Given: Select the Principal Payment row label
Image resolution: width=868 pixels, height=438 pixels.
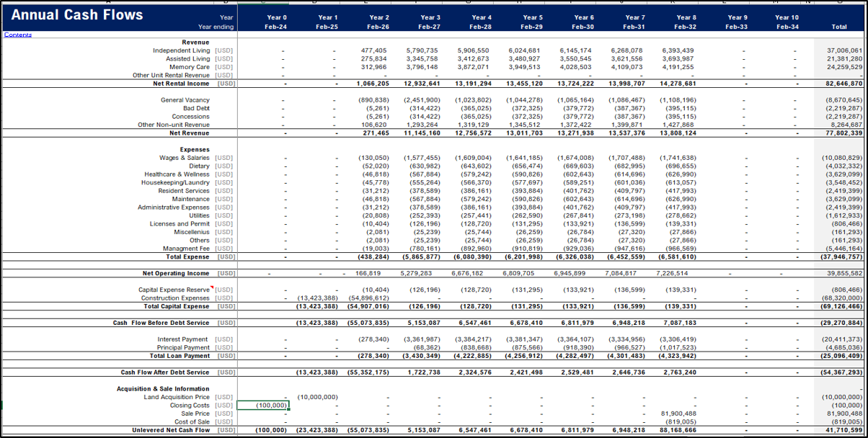Looking at the screenshot, I should coord(183,348).
